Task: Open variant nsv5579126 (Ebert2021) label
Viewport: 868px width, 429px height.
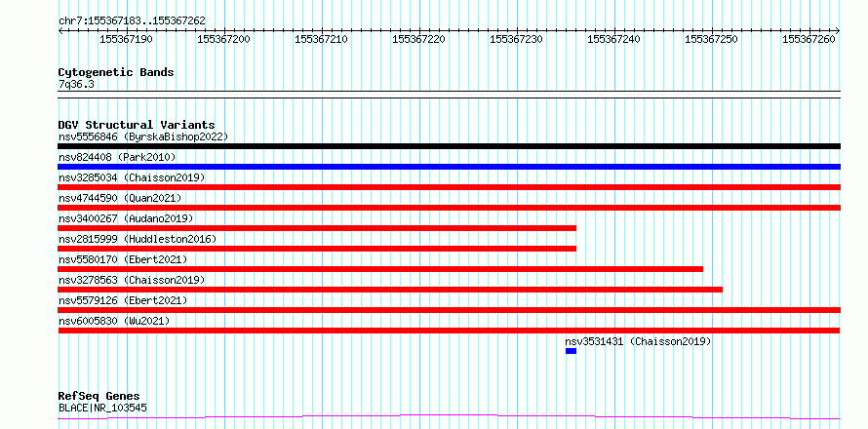Action: (x=123, y=300)
